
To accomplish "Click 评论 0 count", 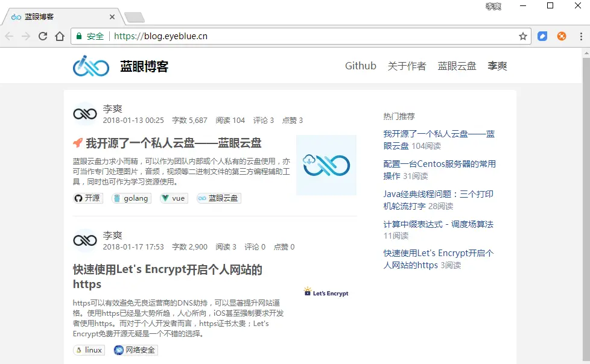I will point(255,247).
